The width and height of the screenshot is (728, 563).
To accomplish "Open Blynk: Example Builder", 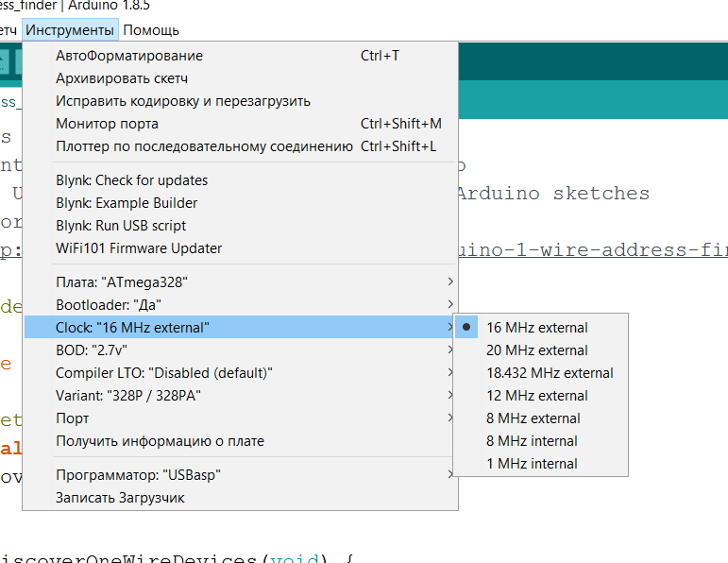I will [240, 203].
